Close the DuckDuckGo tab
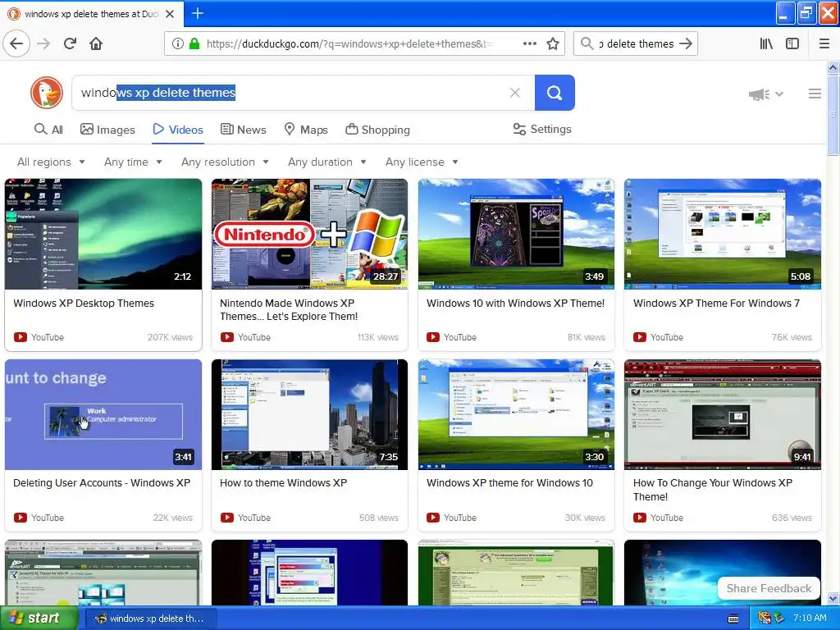 click(x=170, y=14)
